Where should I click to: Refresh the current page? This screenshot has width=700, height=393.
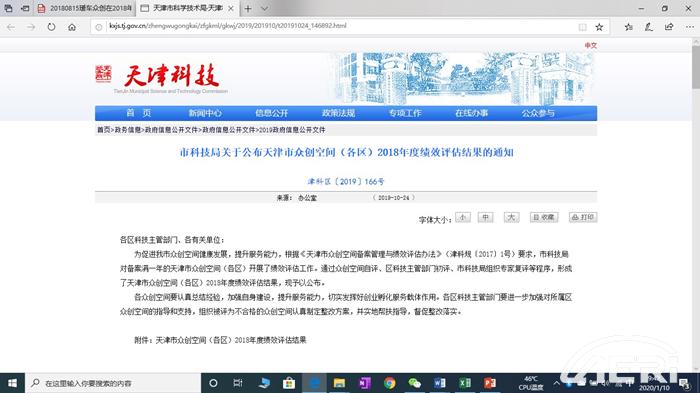[x=51, y=27]
